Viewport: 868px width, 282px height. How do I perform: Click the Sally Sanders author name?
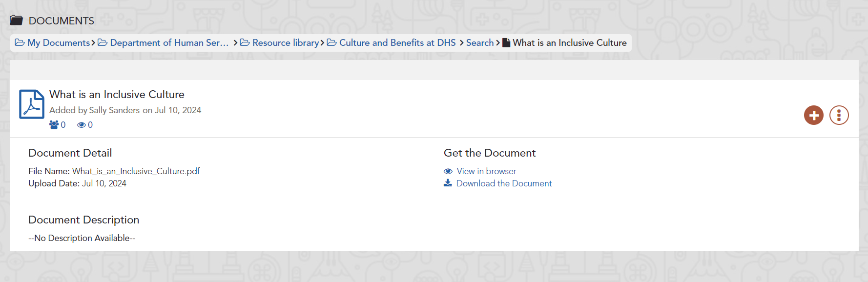114,110
